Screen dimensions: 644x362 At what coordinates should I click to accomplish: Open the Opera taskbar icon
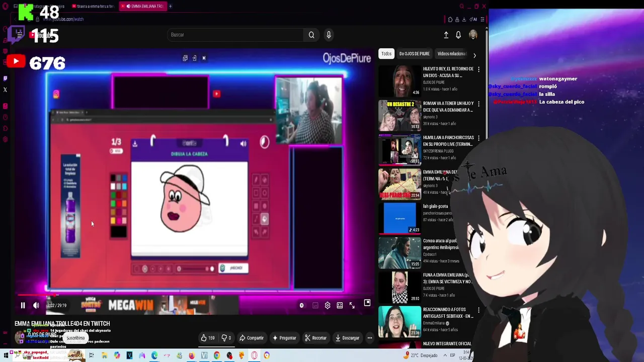click(254, 355)
